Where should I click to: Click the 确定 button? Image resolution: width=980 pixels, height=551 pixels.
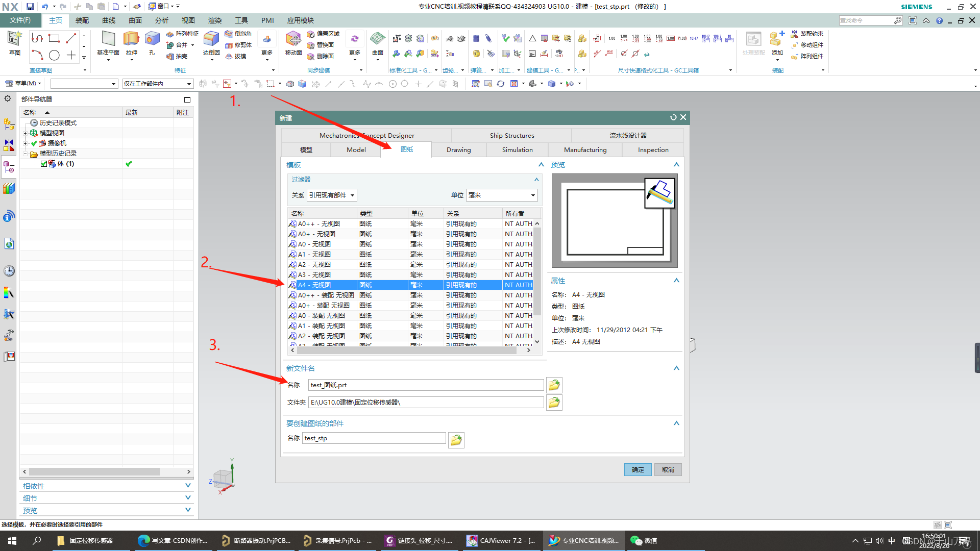click(x=638, y=469)
